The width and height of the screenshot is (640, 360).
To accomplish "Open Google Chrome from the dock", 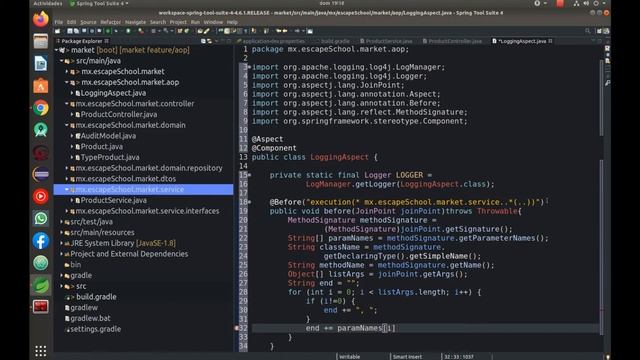I will tap(40, 108).
